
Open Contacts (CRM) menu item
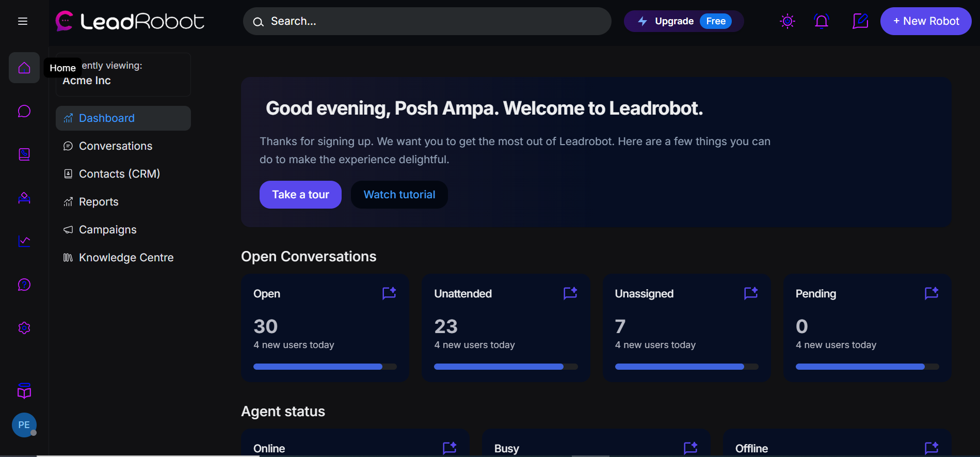pos(123,174)
